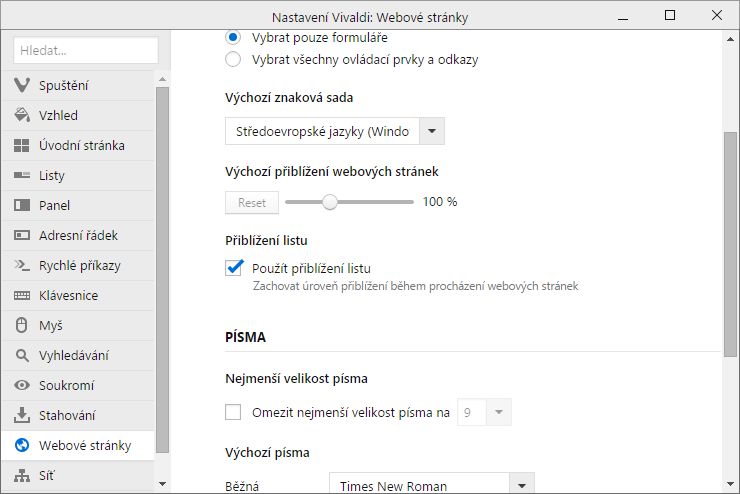Open the Spuštění settings section
This screenshot has height=494, width=740.
coord(78,85)
